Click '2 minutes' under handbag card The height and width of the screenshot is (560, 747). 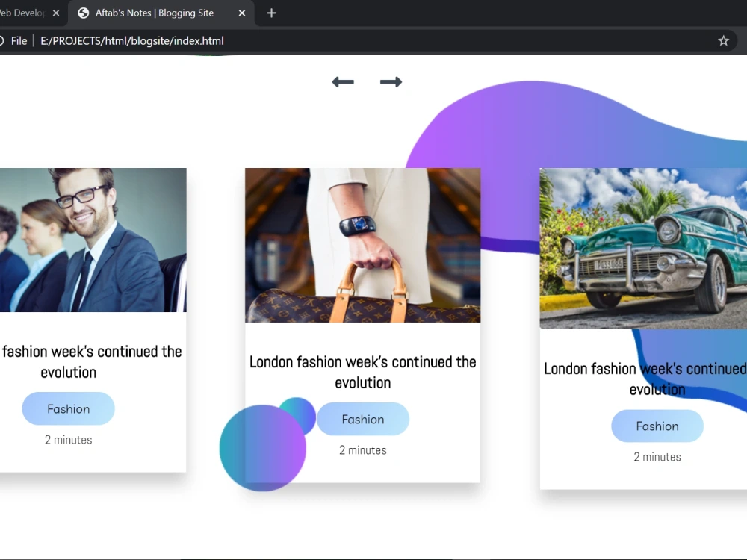[x=362, y=450]
